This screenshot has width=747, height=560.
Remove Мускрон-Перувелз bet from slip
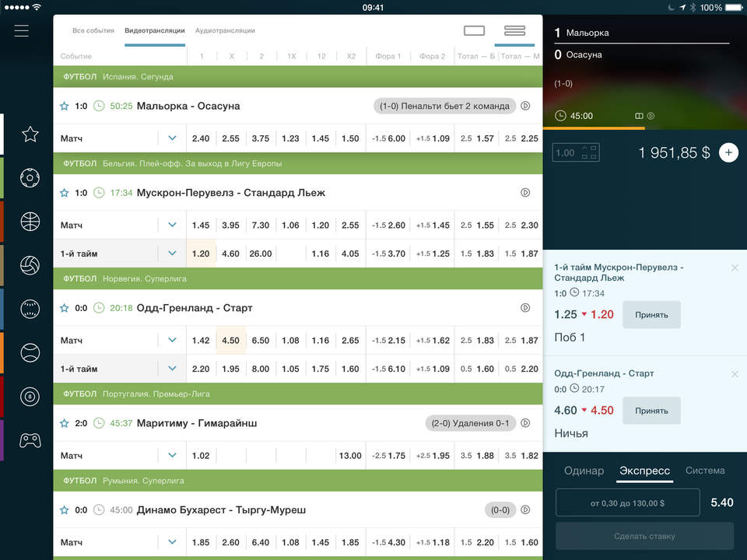735,268
